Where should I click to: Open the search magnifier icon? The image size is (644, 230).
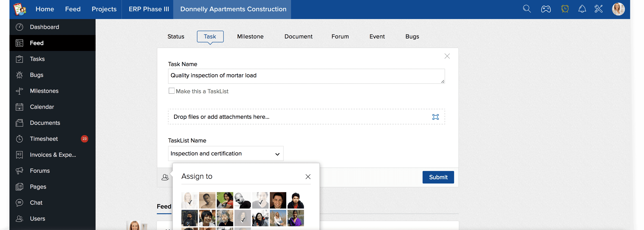coord(527,9)
